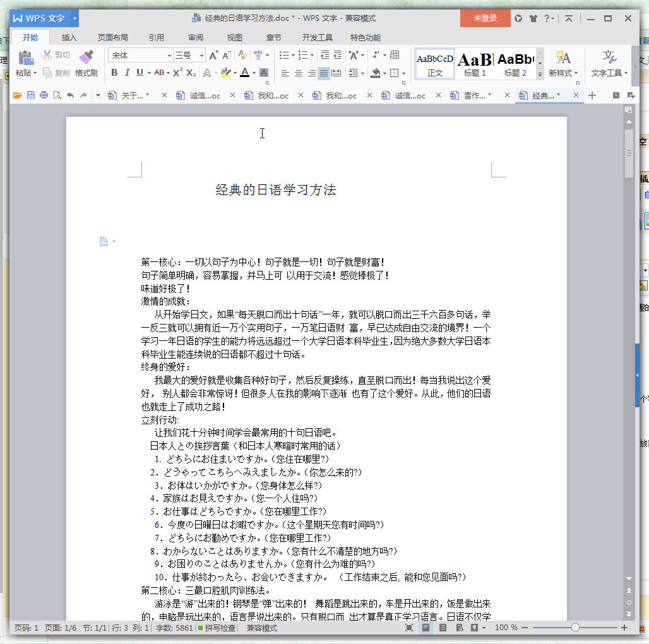Screen dimensions: 649x644
Task: Click the zoom slider handle
Action: point(575,628)
